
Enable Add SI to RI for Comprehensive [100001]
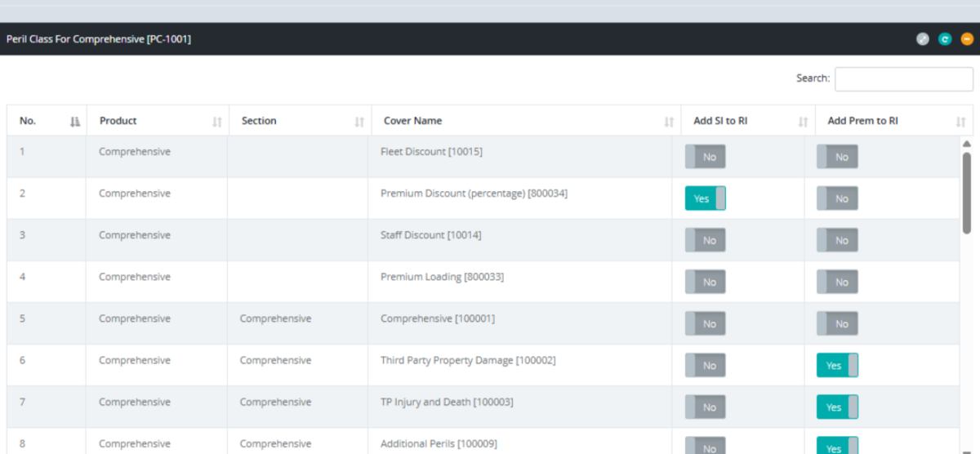pos(705,324)
